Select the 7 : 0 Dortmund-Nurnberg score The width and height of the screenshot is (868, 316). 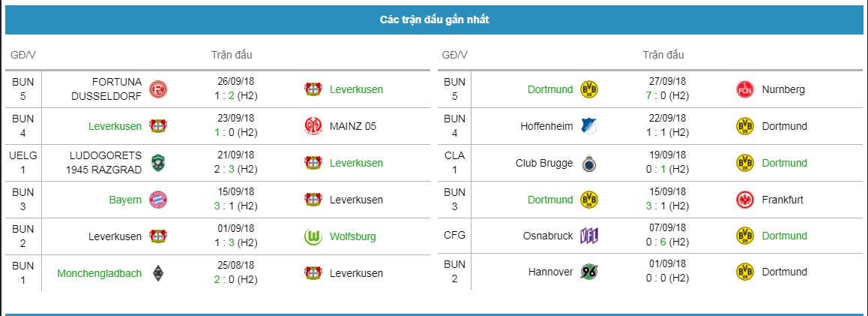pos(667,95)
